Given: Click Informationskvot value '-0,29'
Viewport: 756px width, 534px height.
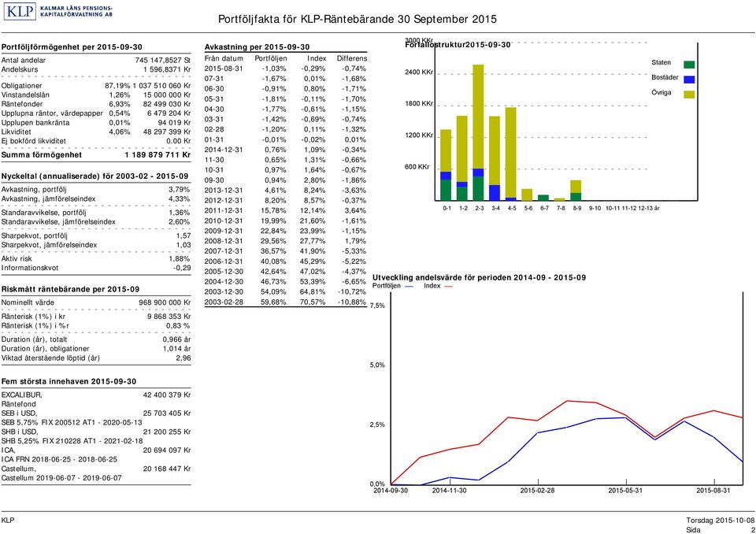Looking at the screenshot, I should point(182,268).
